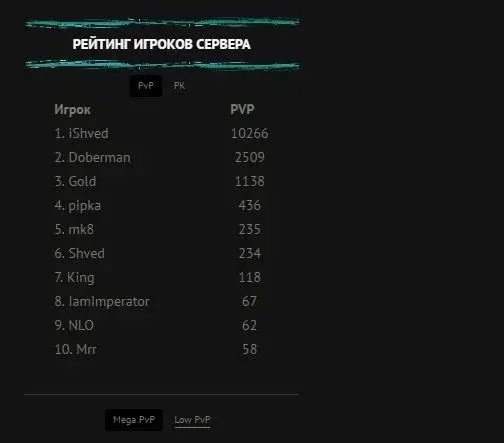This screenshot has height=443, width=504.
Task: Select the Mega PvP server tab
Action: coord(134,420)
